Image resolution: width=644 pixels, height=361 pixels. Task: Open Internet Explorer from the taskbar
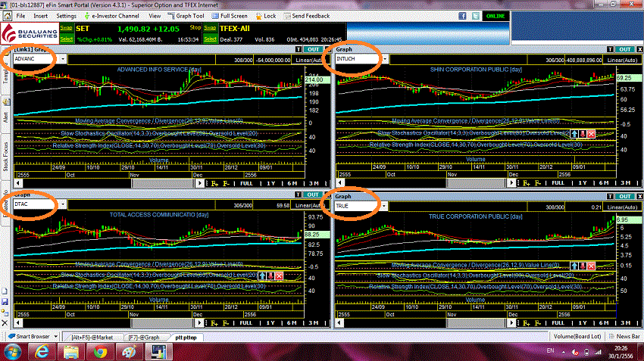(x=42, y=352)
